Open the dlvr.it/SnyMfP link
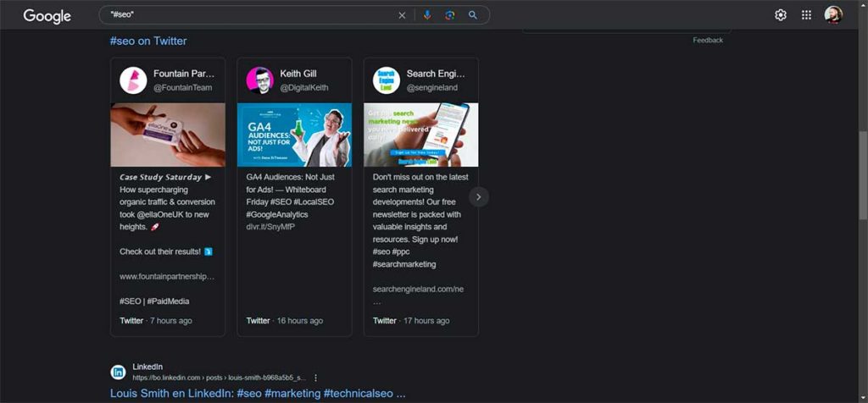 (x=270, y=227)
